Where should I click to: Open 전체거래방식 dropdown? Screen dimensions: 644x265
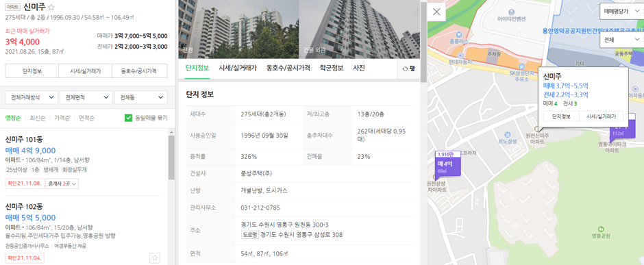pyautogui.click(x=32, y=97)
